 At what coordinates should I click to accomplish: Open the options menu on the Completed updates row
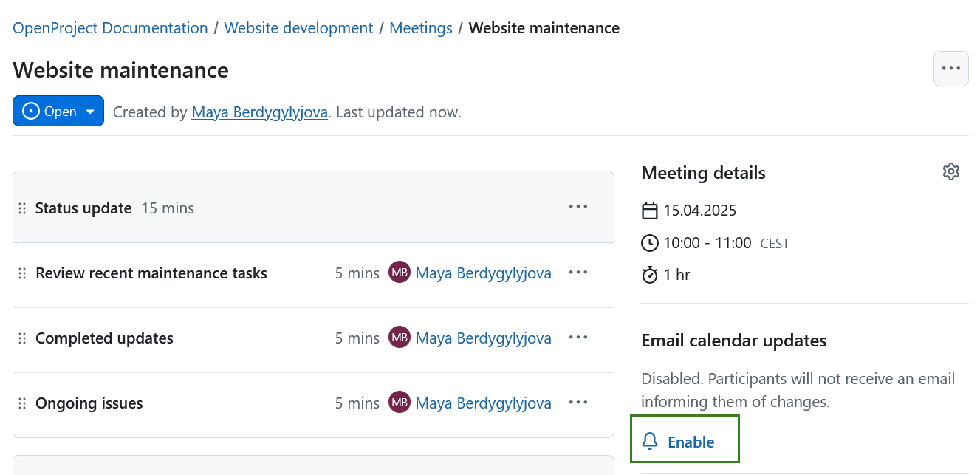578,338
